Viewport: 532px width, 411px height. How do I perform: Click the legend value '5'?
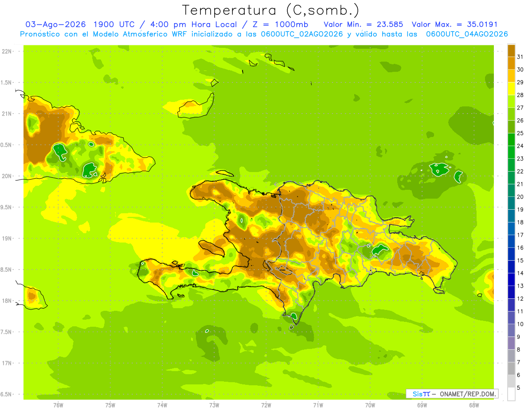pyautogui.click(x=519, y=388)
